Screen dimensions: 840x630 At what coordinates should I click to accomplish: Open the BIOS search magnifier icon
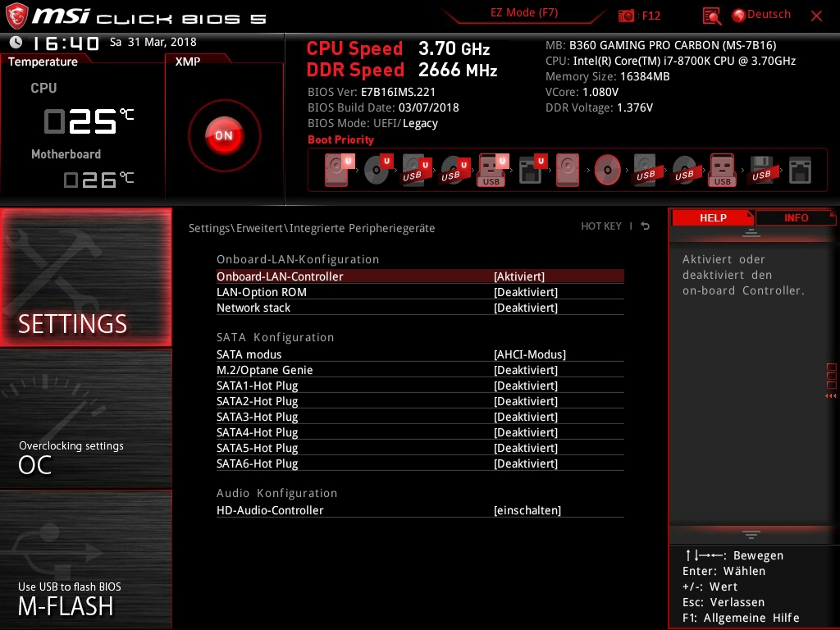point(711,16)
